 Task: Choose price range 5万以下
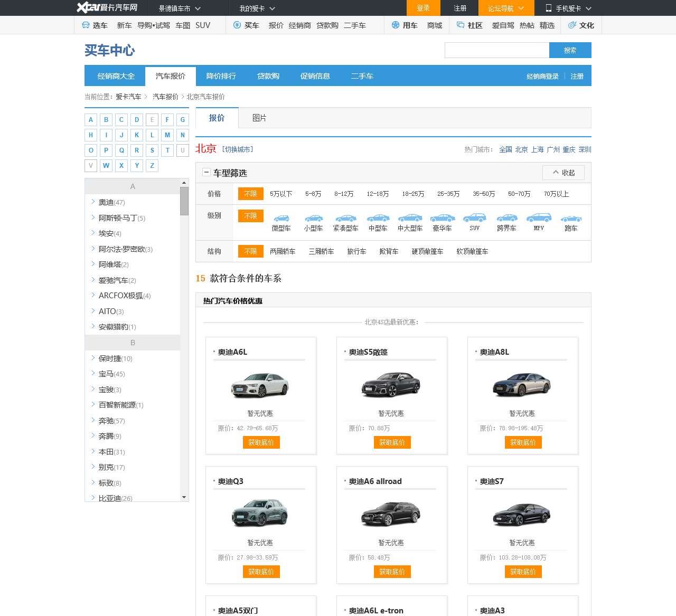click(281, 194)
